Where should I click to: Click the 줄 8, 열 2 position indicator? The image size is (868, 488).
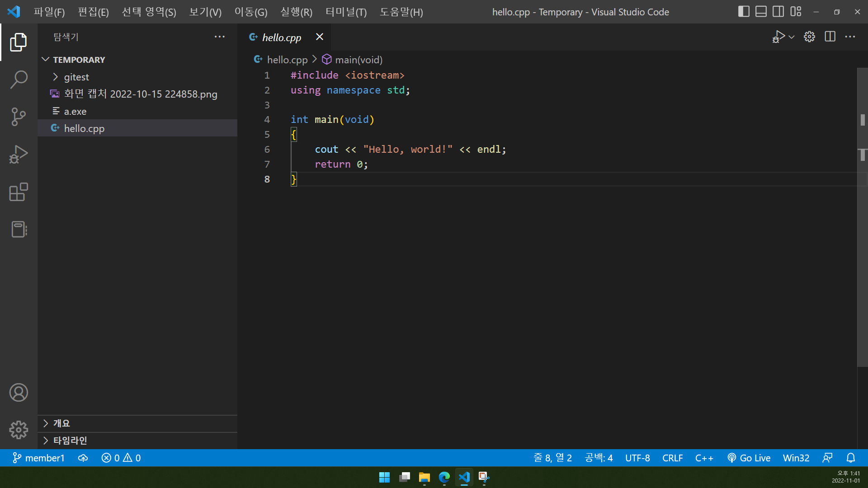pos(552,458)
